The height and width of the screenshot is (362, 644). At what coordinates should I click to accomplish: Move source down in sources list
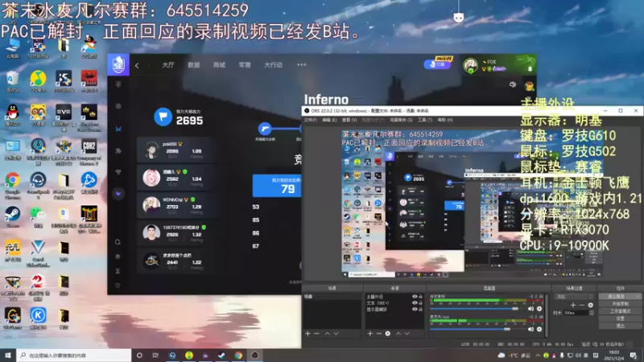[407, 333]
